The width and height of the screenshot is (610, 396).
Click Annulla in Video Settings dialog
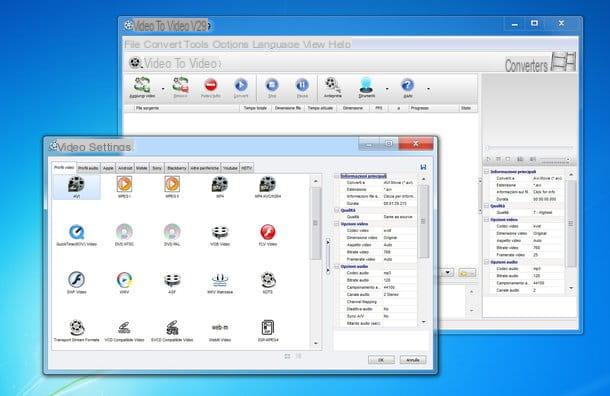[413, 360]
